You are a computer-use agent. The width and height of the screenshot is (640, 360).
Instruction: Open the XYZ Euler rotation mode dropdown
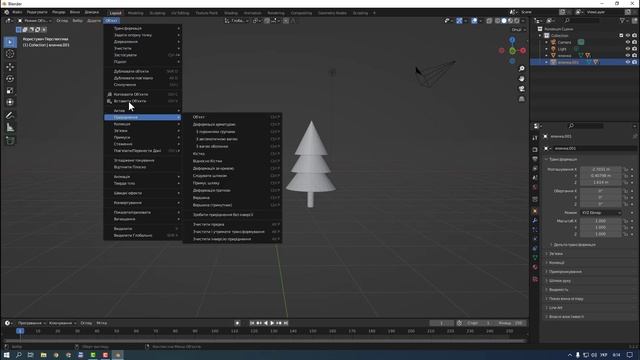[x=601, y=213]
